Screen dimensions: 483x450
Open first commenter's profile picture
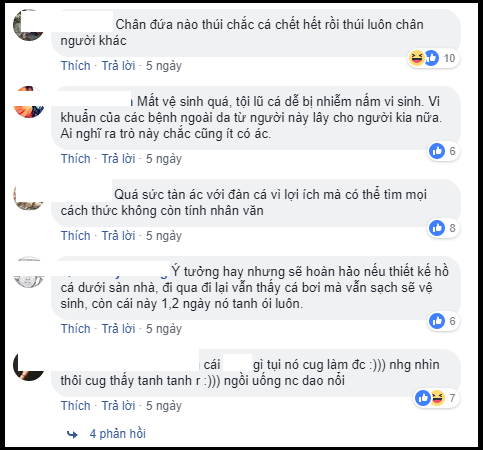point(28,25)
